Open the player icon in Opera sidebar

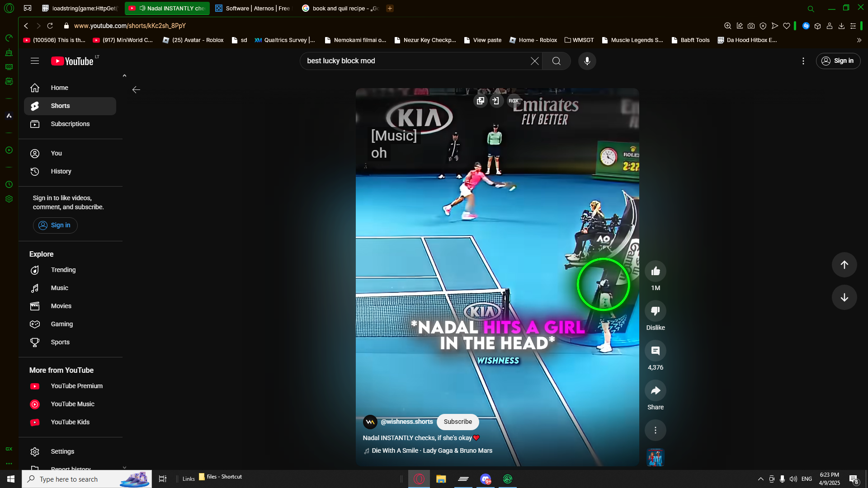coord(9,150)
